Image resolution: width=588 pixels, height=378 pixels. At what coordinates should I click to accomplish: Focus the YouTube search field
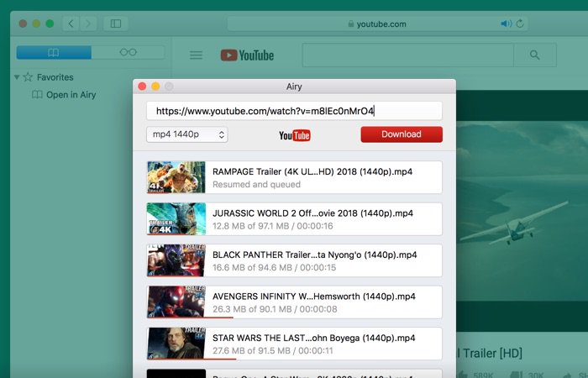(x=407, y=55)
